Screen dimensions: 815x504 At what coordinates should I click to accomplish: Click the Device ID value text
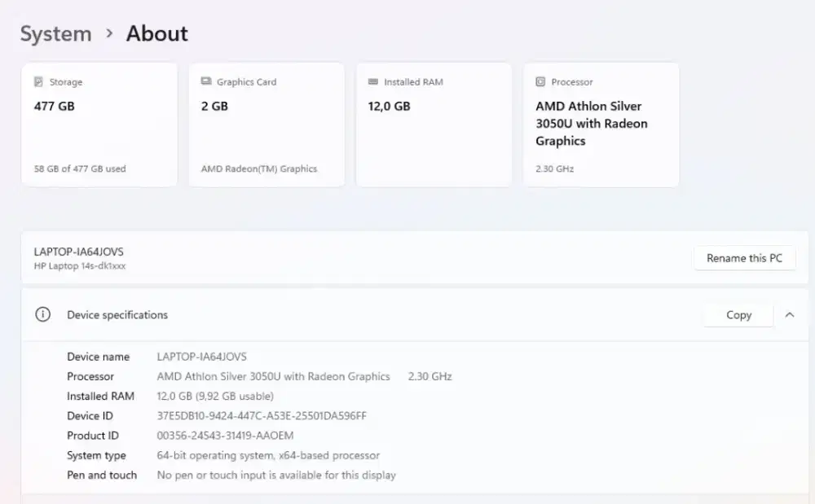pyautogui.click(x=261, y=416)
